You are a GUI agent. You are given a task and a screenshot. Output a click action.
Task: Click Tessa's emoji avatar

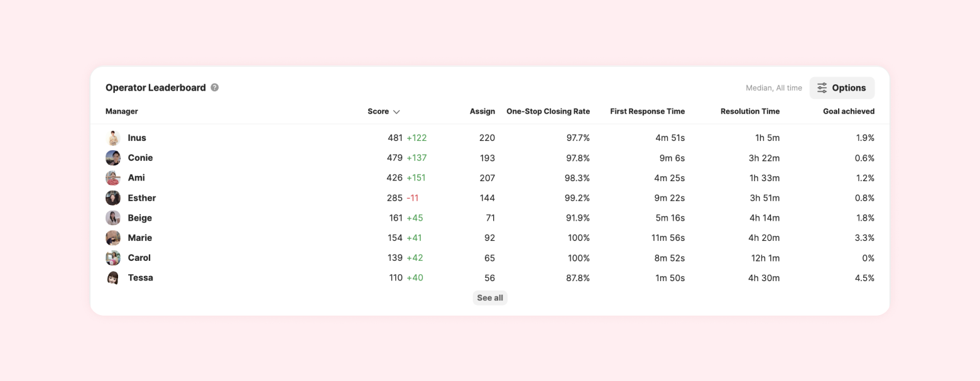pos(113,278)
